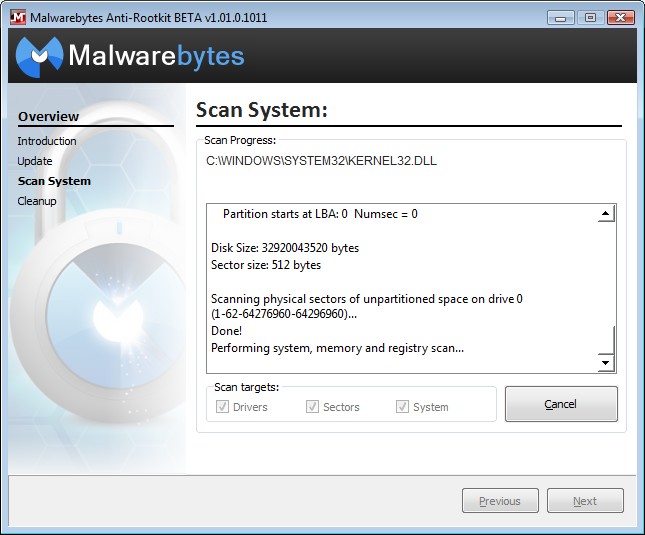Click the 'Scan System:' page heading
The image size is (645, 535).
[x=262, y=110]
